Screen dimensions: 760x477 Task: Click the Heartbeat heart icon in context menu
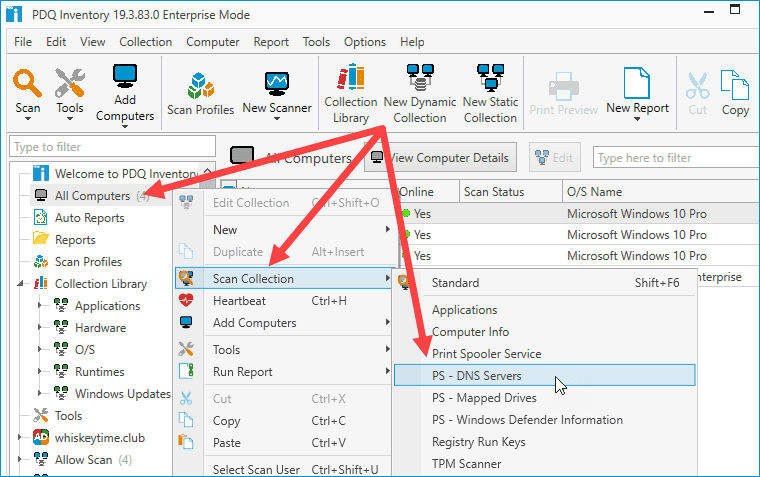(x=186, y=301)
